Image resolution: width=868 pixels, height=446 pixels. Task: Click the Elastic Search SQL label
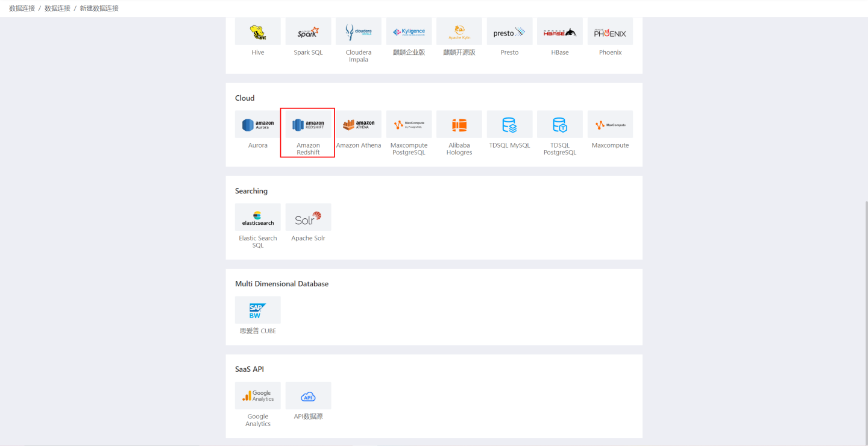coord(258,242)
